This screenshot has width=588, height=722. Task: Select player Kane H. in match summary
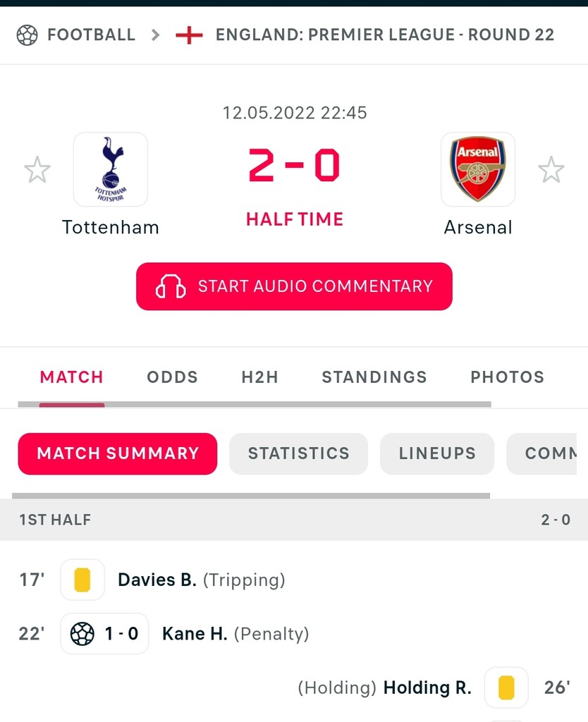[x=195, y=634]
